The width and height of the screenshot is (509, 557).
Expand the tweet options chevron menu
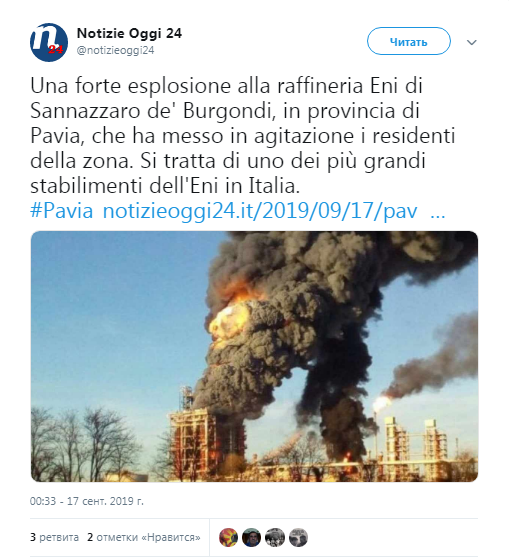coord(471,43)
